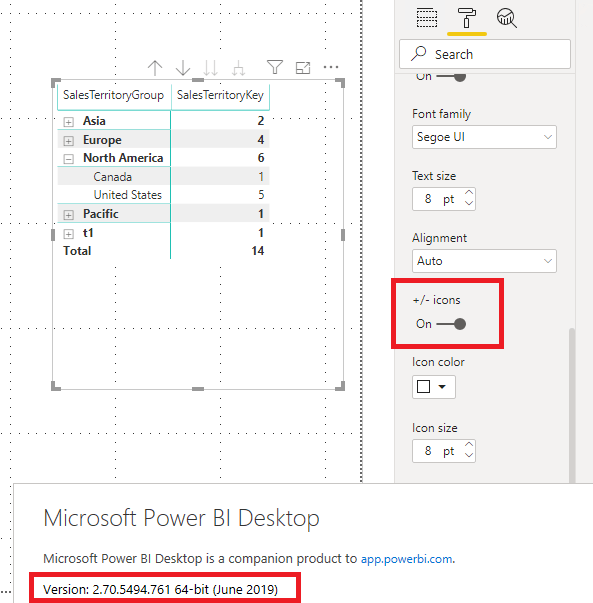Go to next level double arrows
Screen dimensions: 593x603
(210, 68)
